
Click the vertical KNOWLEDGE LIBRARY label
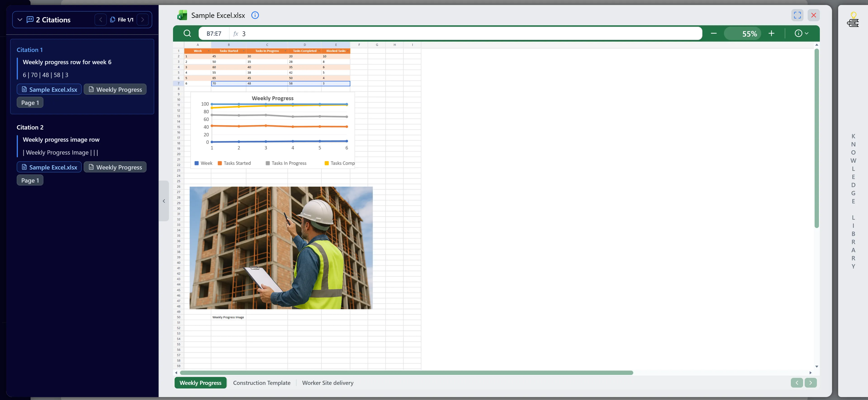[853, 201]
